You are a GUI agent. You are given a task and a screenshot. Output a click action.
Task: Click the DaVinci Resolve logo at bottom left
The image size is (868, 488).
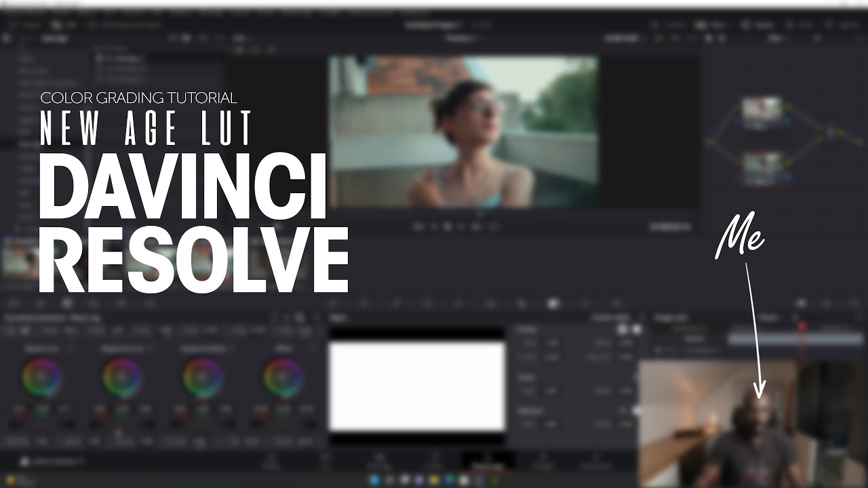coord(25,462)
